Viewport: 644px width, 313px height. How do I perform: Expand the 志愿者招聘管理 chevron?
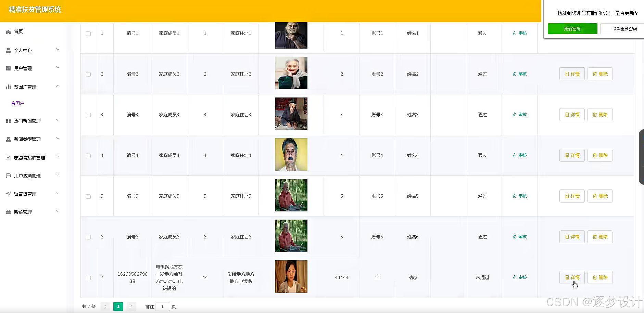click(58, 157)
